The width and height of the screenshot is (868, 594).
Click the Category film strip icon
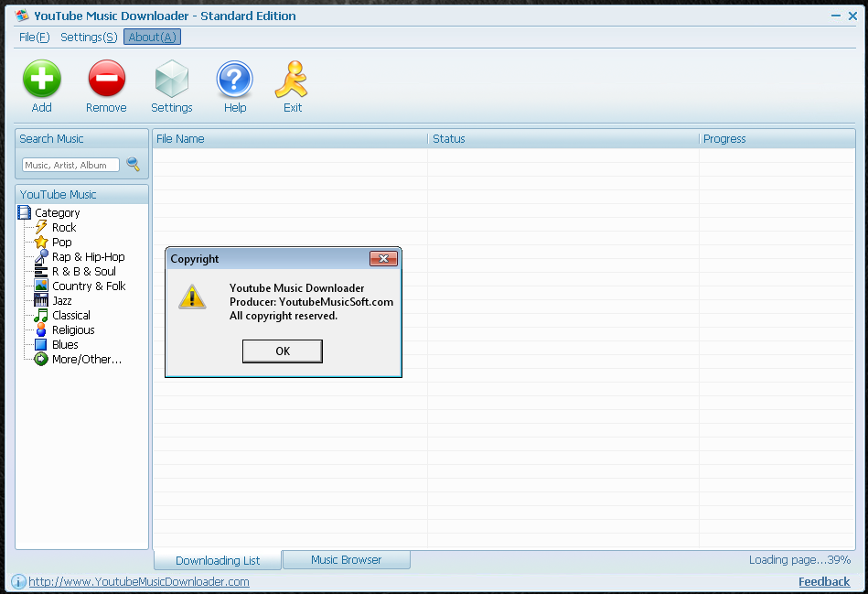(x=25, y=212)
